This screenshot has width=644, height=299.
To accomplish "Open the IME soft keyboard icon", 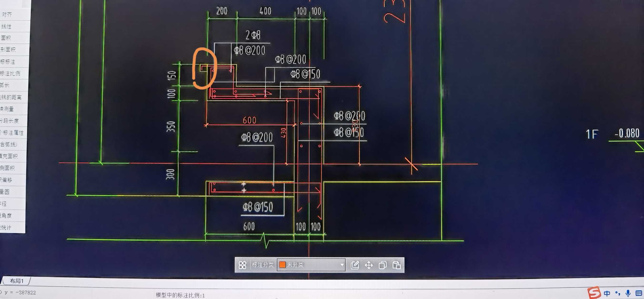I will point(639,293).
